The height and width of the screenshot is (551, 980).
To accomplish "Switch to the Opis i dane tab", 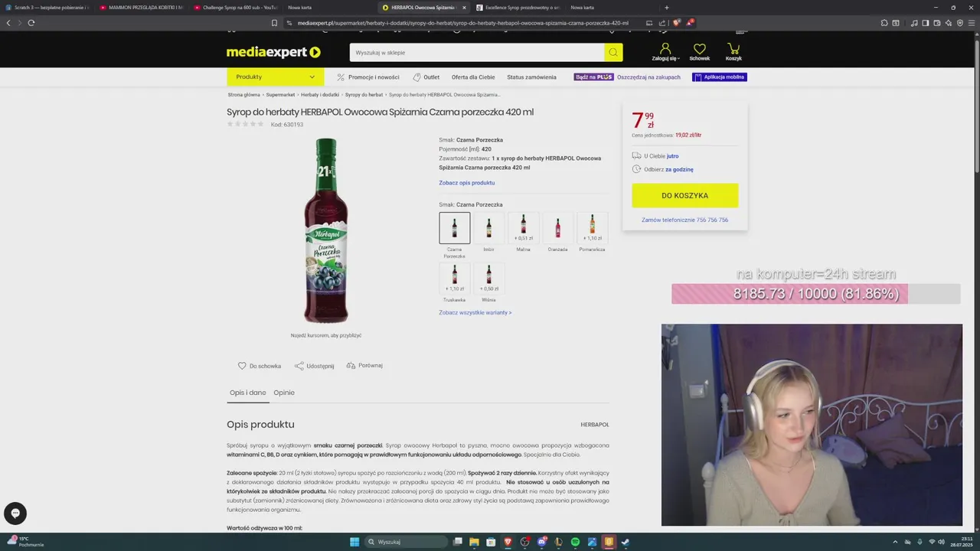I will pos(248,393).
